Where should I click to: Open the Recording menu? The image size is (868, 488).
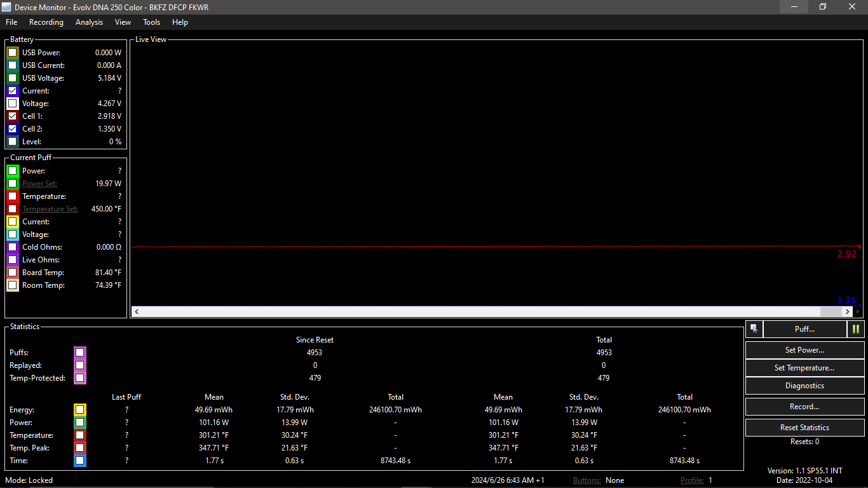46,22
